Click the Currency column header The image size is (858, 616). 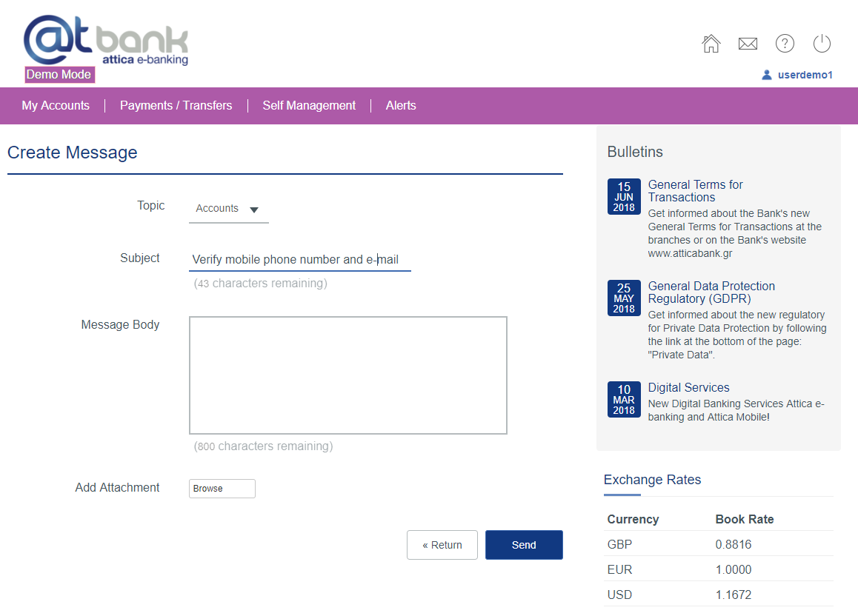click(x=633, y=519)
